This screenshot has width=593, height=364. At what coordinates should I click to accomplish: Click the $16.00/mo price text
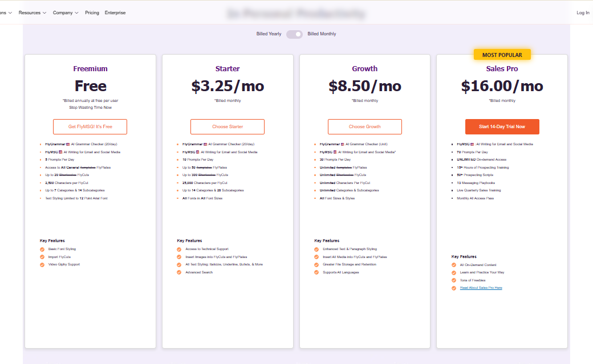[x=502, y=86]
